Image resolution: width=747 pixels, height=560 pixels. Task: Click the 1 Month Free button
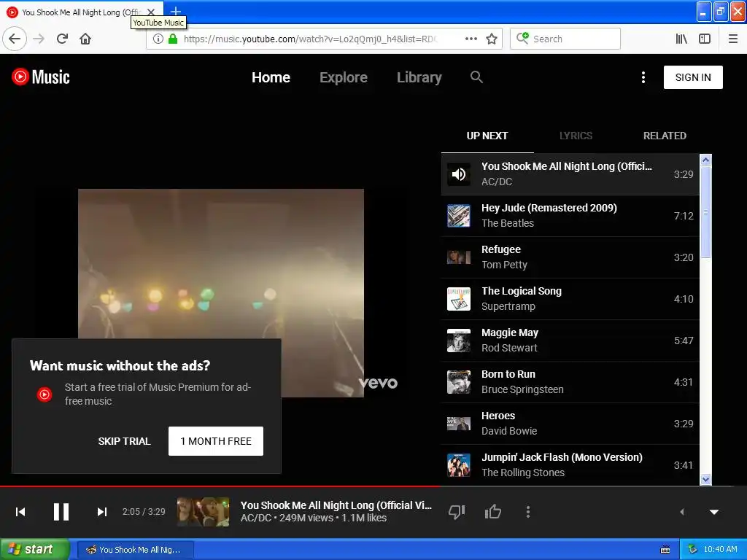[x=216, y=441]
